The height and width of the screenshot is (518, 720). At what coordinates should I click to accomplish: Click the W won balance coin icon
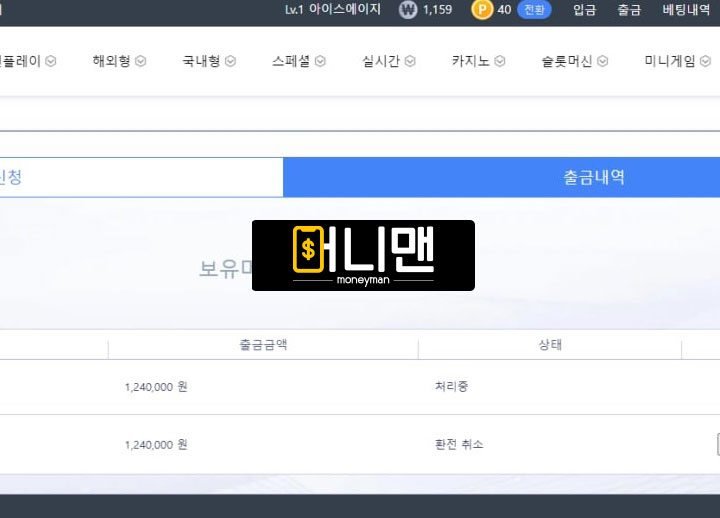point(408,10)
